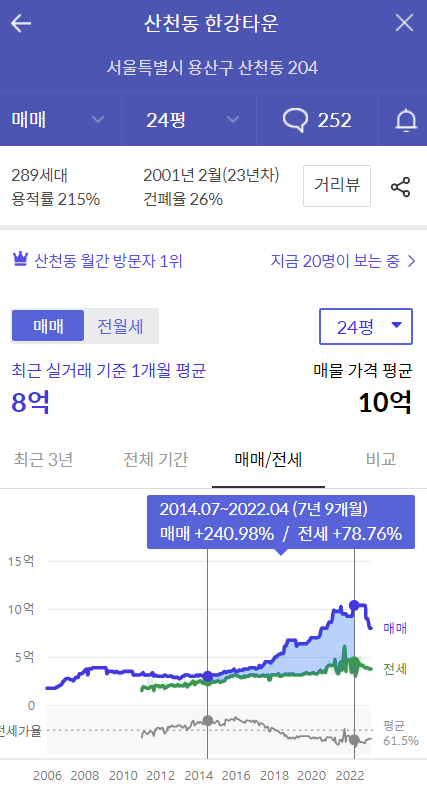The width and height of the screenshot is (427, 787).
Task: Click the 2014.07 매매 marker on chart
Action: 207,676
